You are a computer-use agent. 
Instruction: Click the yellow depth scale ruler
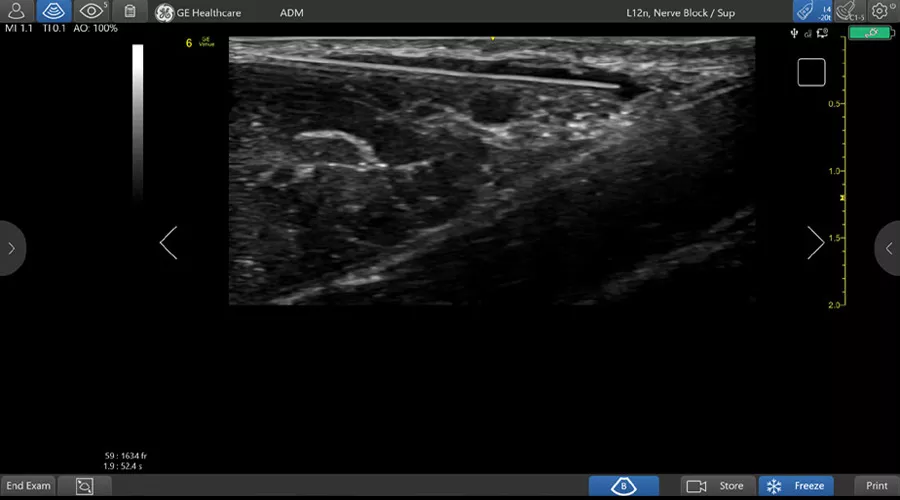click(844, 171)
